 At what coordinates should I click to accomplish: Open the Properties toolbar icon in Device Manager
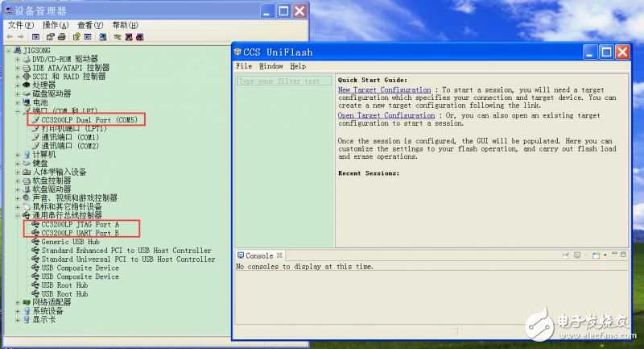click(51, 36)
